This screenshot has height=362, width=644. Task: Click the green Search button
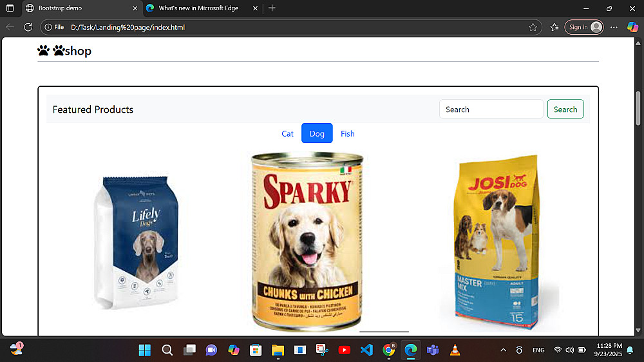click(x=565, y=110)
